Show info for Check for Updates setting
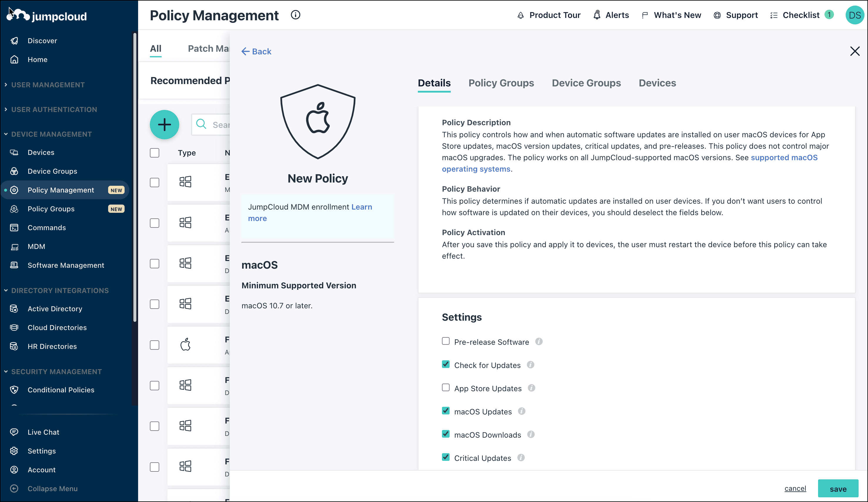The image size is (868, 502). click(x=530, y=365)
